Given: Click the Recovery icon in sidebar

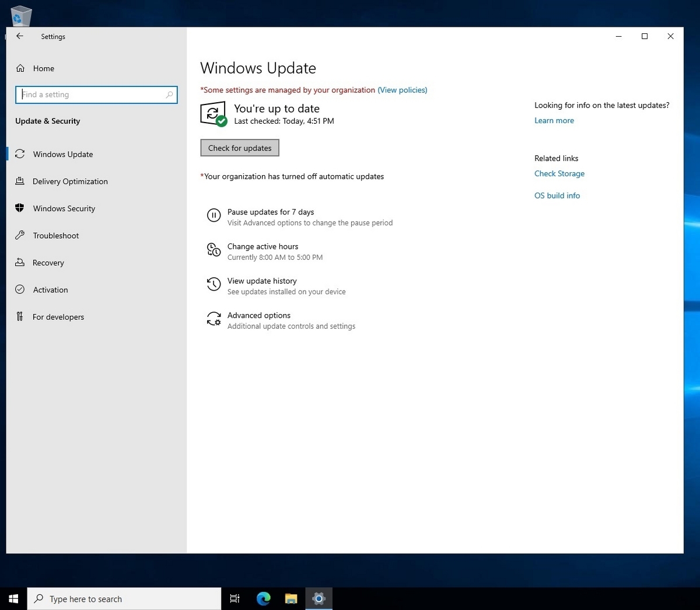Looking at the screenshot, I should [20, 262].
